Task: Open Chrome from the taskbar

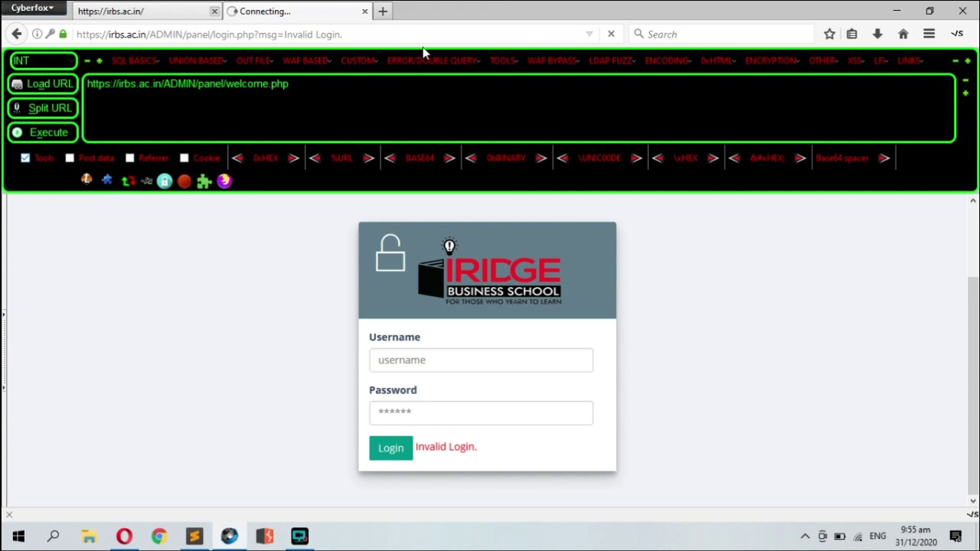Action: 159,536
